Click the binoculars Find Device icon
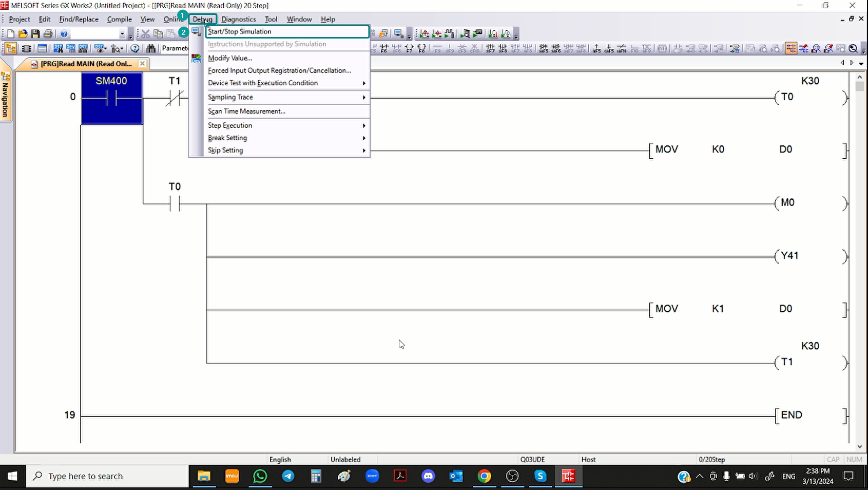Image resolution: width=868 pixels, height=490 pixels. 151,48
